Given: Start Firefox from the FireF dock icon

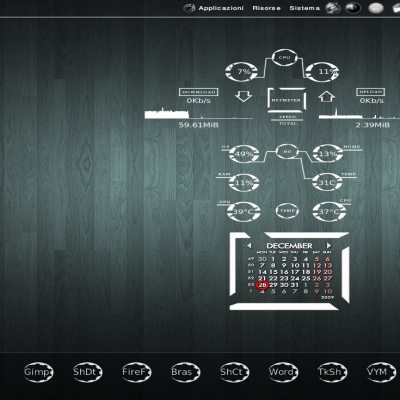Looking at the screenshot, I should click(x=136, y=372).
